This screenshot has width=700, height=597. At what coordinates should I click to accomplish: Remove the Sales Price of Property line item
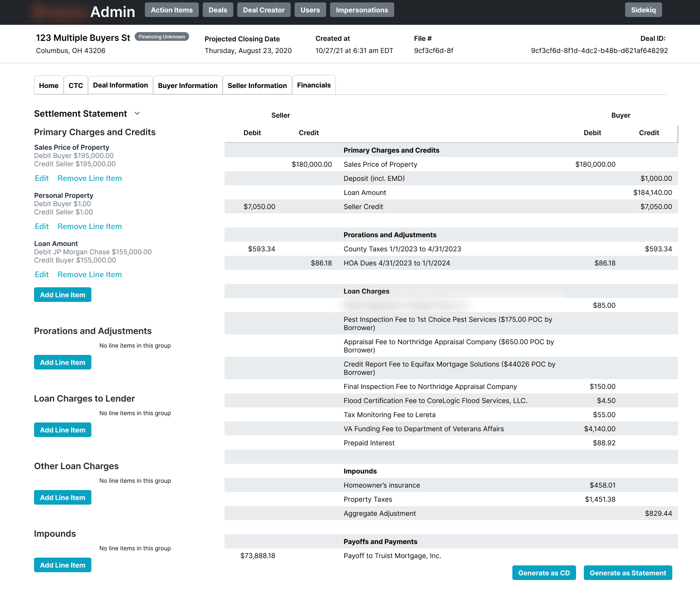click(x=89, y=178)
